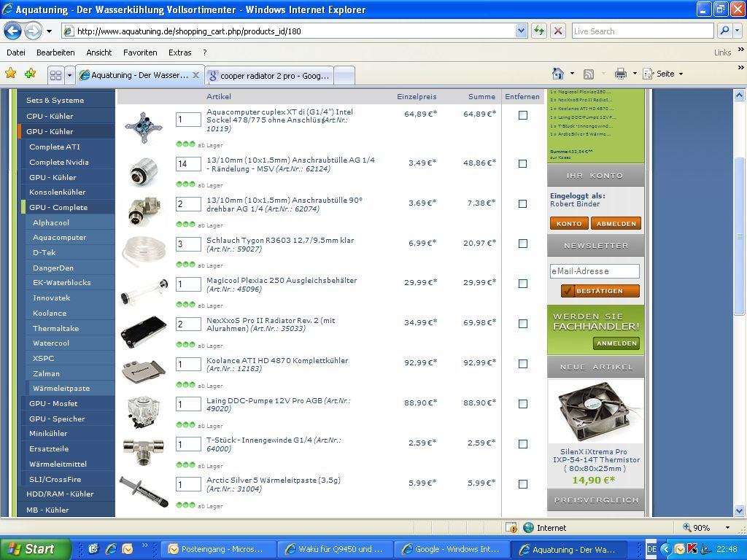Image resolution: width=747 pixels, height=560 pixels.
Task: Open a new blank tab
Action: pyautogui.click(x=344, y=76)
